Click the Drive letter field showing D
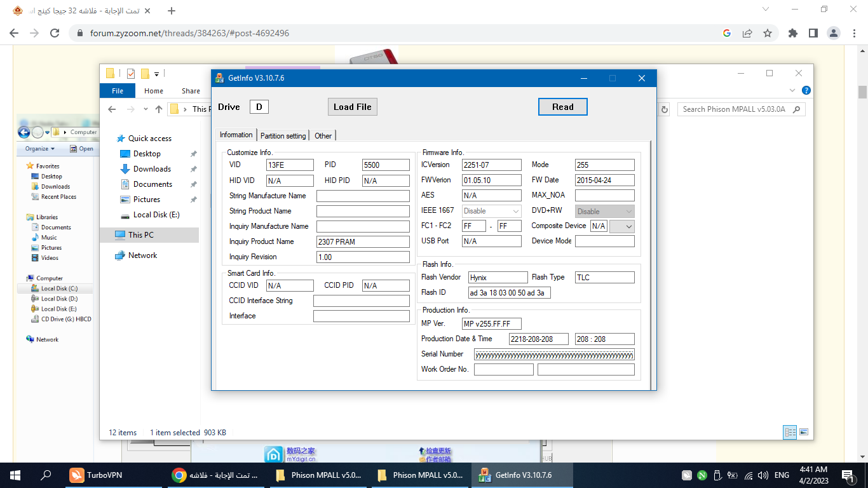 coord(259,107)
